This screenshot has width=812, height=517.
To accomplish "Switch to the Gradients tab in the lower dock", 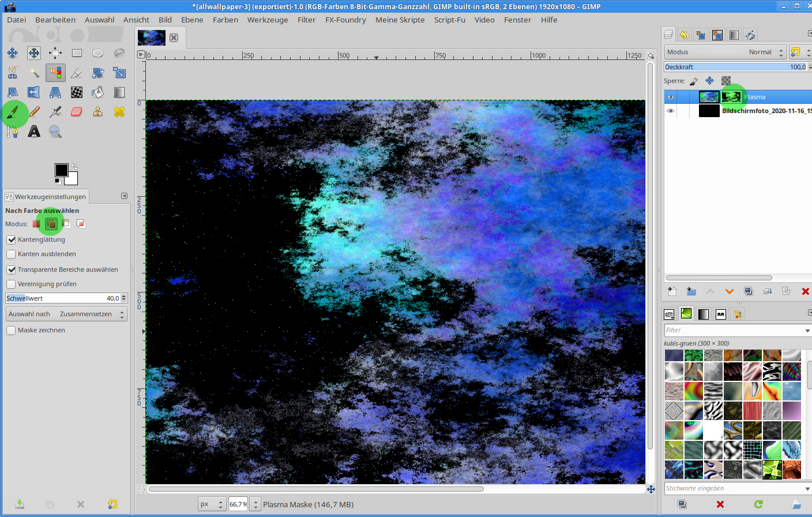I will tap(703, 314).
